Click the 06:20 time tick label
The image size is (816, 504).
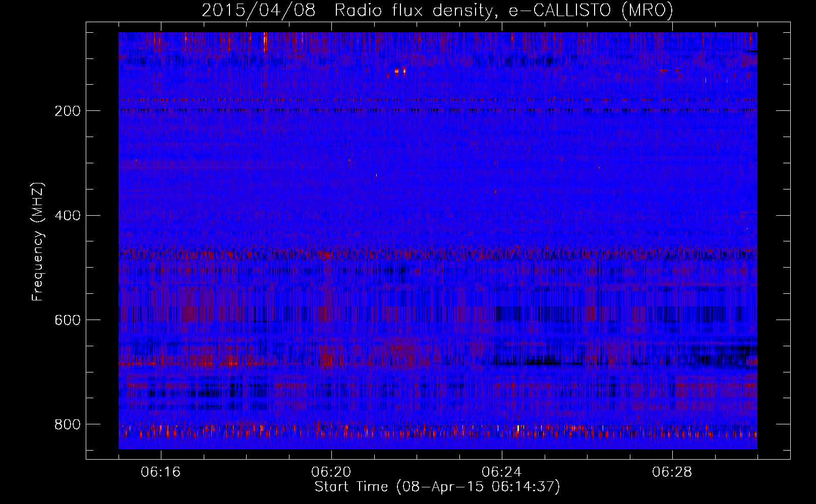331,472
